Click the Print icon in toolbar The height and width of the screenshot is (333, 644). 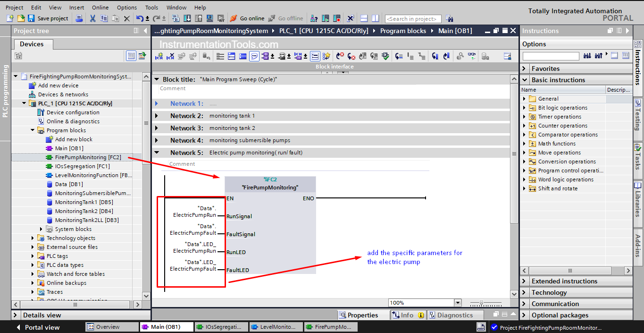[79, 18]
